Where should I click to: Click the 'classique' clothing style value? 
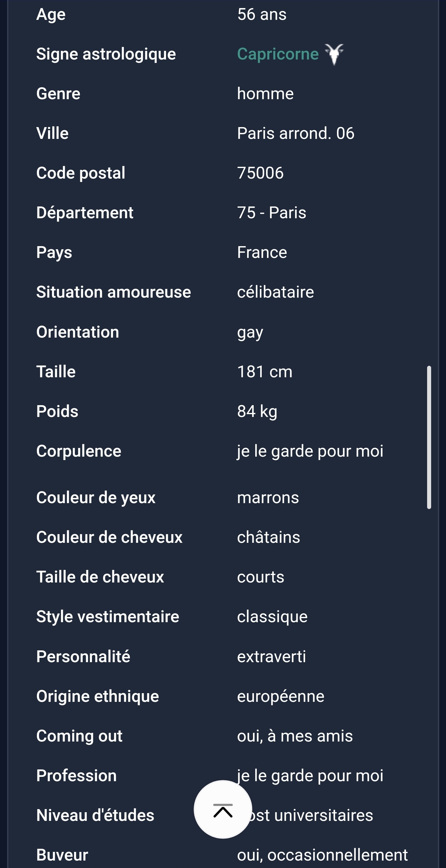(x=272, y=617)
